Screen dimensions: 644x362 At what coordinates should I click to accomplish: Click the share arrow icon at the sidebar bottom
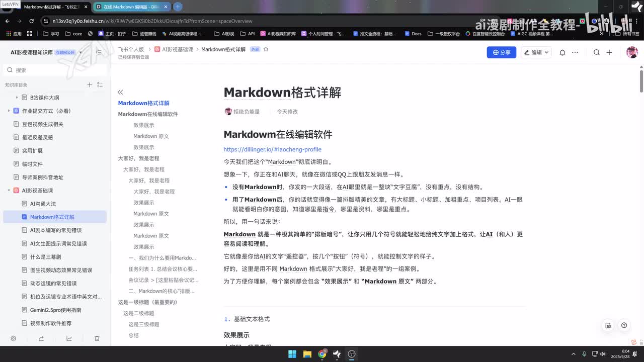(x=41, y=338)
